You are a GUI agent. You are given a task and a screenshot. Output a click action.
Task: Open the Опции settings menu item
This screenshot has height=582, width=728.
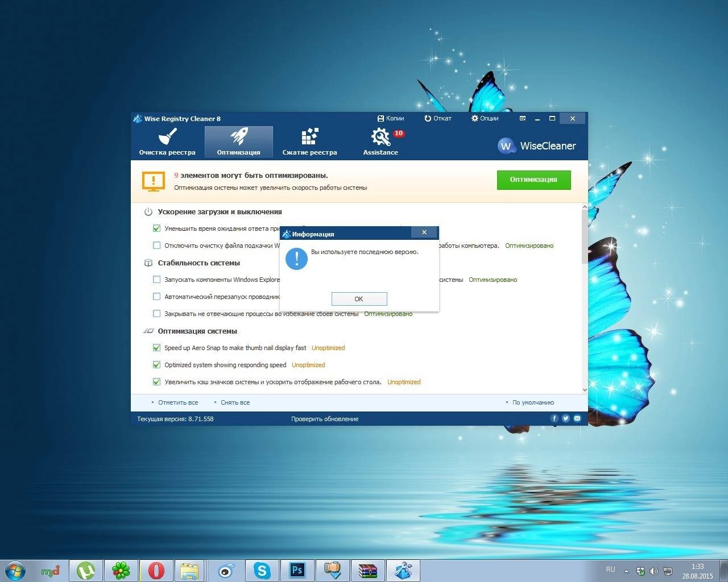[x=485, y=118]
